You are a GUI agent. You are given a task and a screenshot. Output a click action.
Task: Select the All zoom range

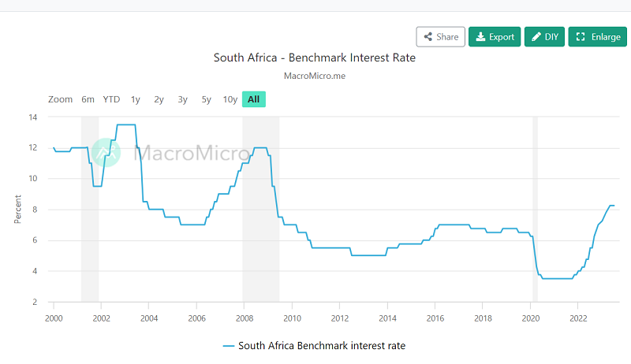pos(253,99)
